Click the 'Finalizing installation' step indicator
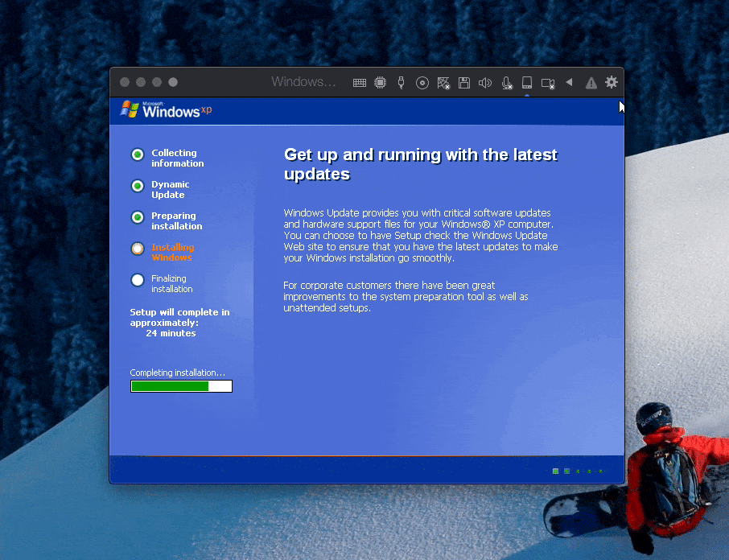729x560 pixels. click(x=138, y=280)
